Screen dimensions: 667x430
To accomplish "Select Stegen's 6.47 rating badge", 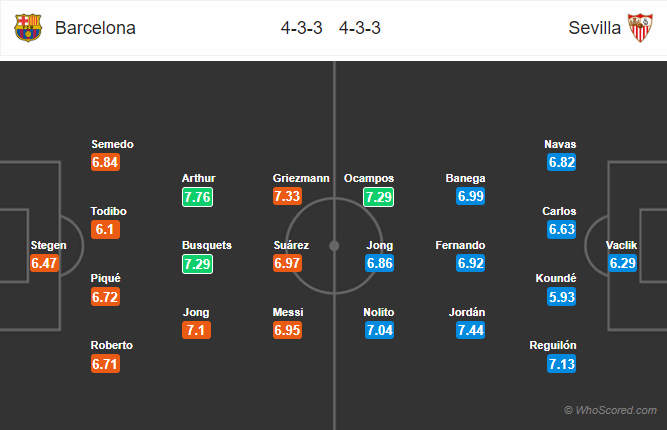I will coord(44,263).
